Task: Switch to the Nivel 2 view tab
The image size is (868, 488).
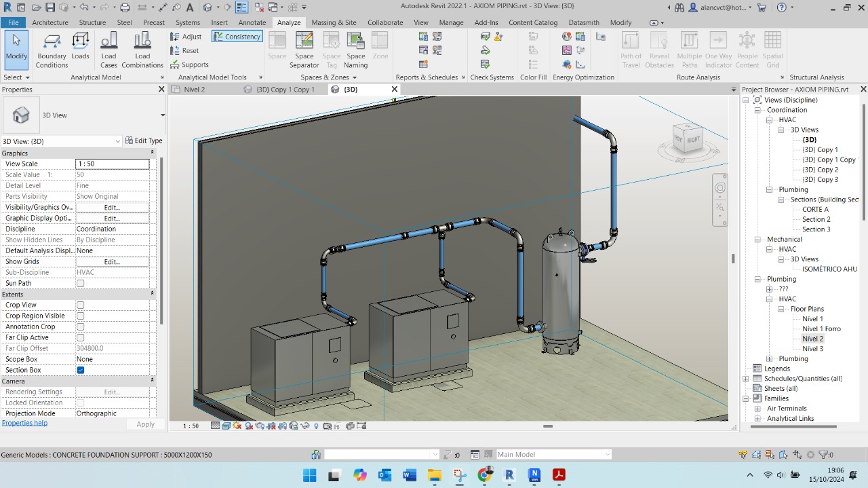Action: [x=194, y=90]
